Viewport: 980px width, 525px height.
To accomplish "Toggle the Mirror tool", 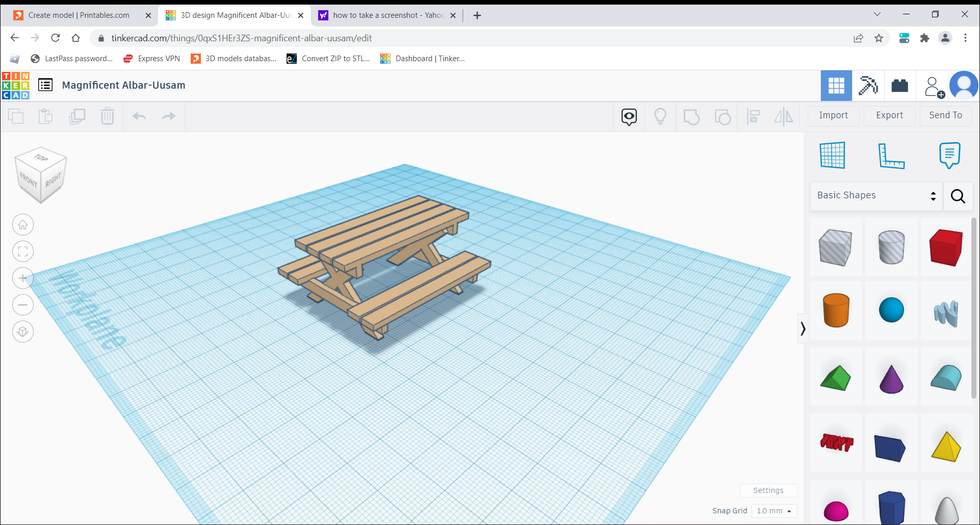I will pos(784,116).
